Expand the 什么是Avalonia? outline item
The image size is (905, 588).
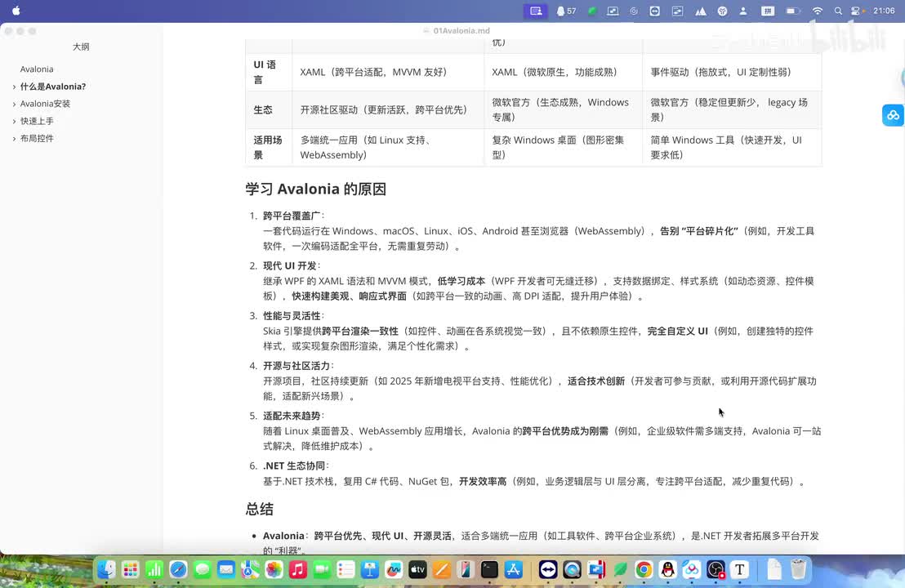click(14, 87)
